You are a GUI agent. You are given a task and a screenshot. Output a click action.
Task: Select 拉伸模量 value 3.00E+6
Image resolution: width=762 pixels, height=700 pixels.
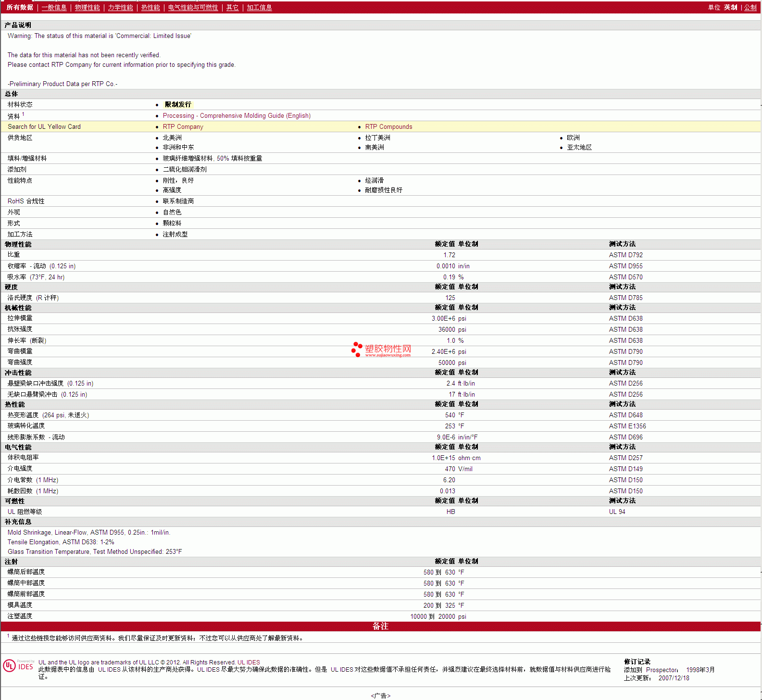(443, 318)
